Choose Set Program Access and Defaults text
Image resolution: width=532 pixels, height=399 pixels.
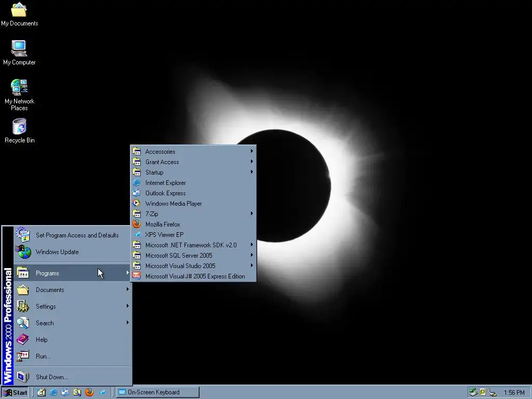click(x=77, y=235)
